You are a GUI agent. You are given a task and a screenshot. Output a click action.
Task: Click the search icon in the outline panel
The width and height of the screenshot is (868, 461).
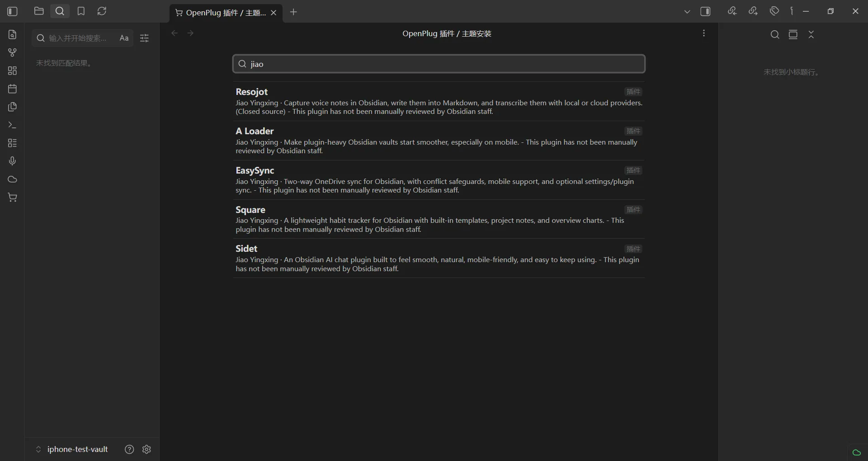(x=775, y=34)
